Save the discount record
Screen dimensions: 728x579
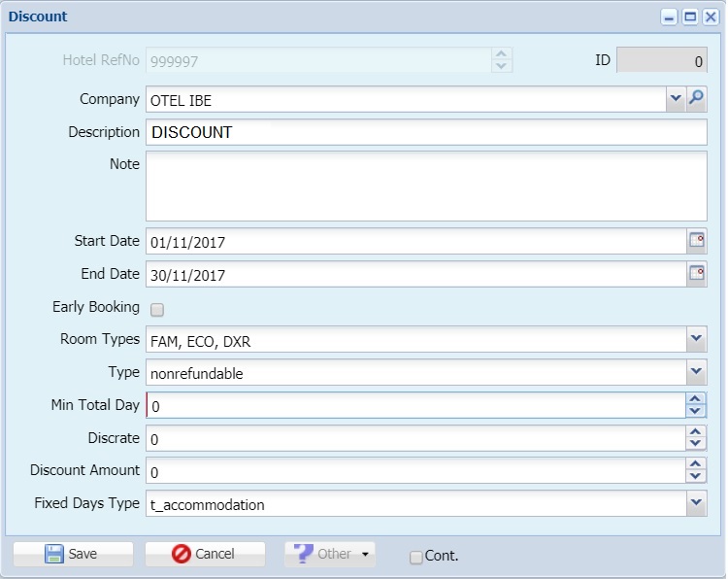click(74, 554)
